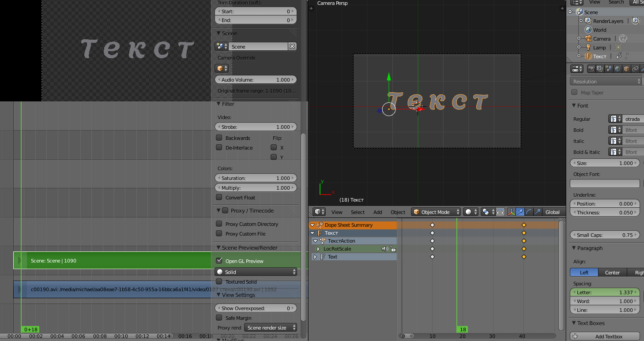Click the Camera object icon in the outliner
This screenshot has height=341, width=644.
point(588,38)
